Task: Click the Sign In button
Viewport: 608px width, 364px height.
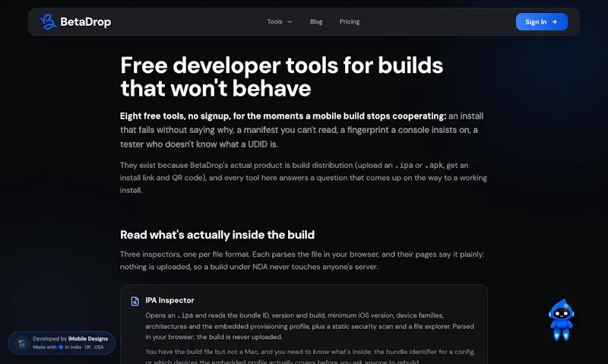Action: (541, 22)
